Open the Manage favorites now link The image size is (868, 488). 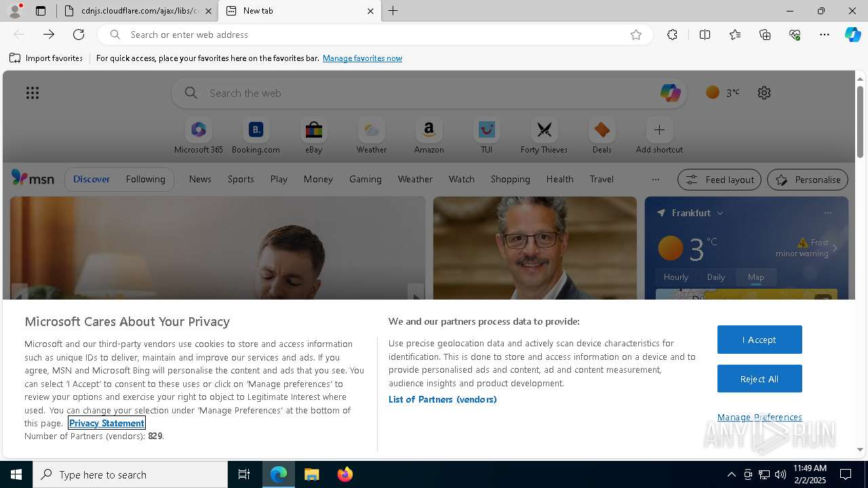click(362, 58)
